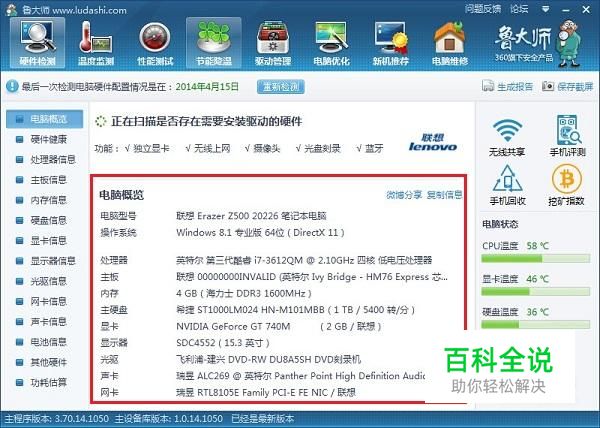Viewport: 600px width, 428px height.
Task: Open the 温度监测 temperature monitor
Action: click(x=96, y=43)
